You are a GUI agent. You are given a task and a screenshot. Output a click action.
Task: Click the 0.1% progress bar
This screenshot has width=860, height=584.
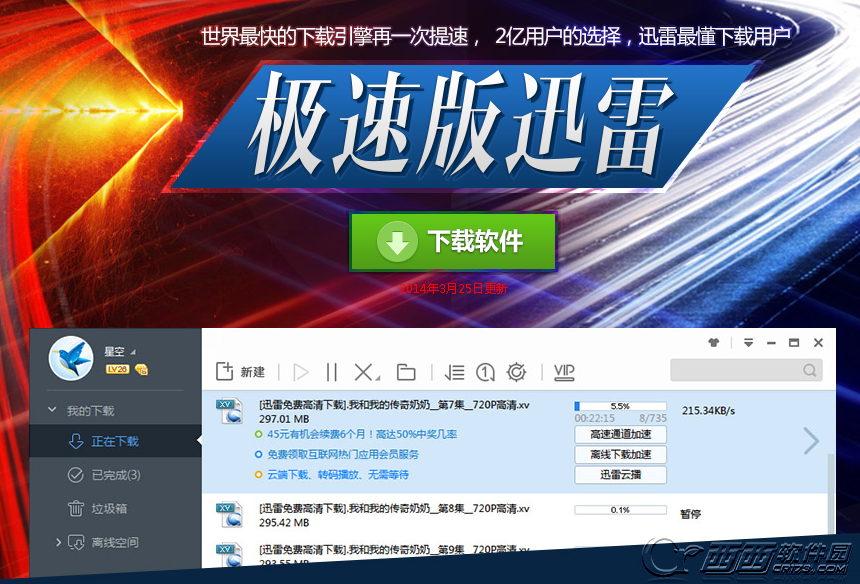pyautogui.click(x=620, y=510)
